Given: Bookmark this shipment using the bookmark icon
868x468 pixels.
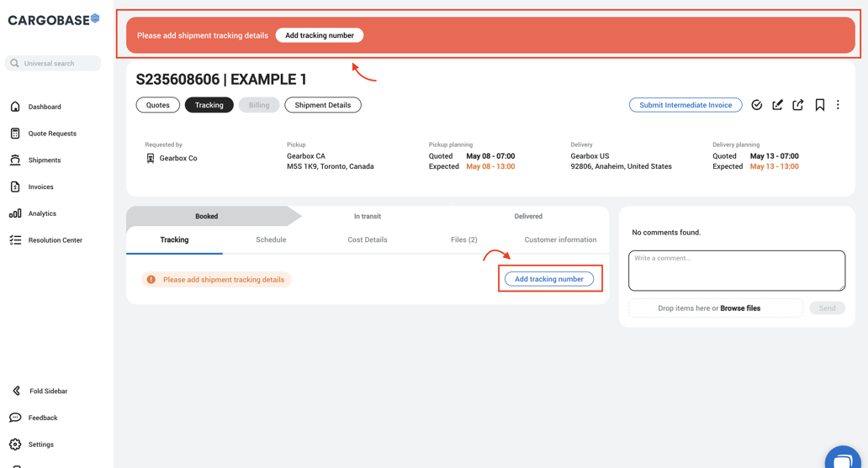Looking at the screenshot, I should [819, 105].
